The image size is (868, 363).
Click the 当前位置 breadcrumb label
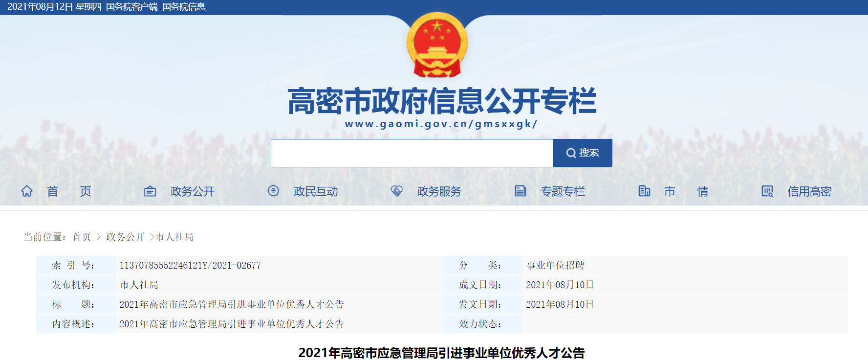(x=45, y=237)
